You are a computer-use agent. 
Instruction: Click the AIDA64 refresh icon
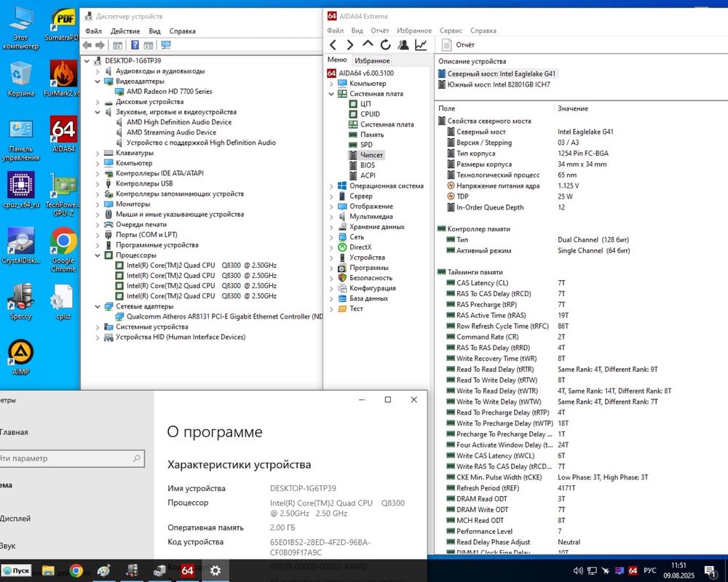pyautogui.click(x=385, y=44)
